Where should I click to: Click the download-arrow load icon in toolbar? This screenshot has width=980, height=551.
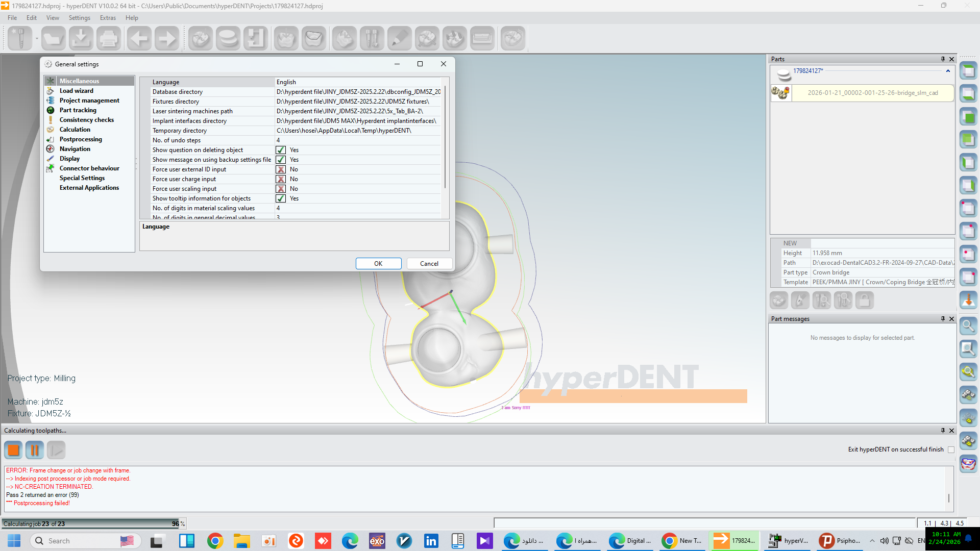pos(81,38)
